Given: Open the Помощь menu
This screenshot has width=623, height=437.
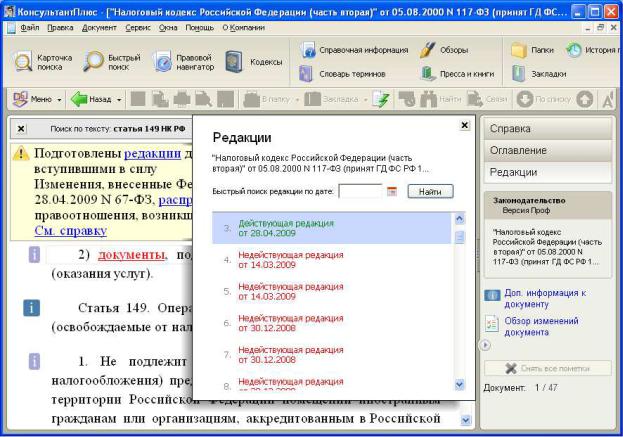Looking at the screenshot, I should 199,28.
